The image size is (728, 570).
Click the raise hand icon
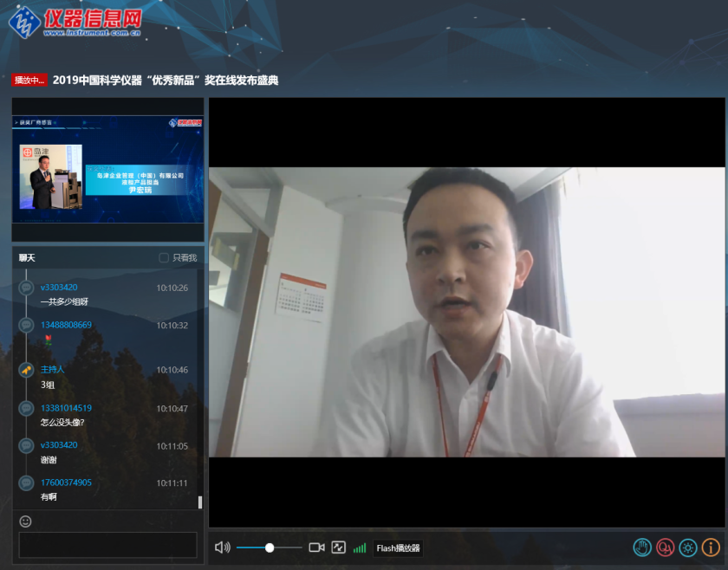(x=642, y=547)
